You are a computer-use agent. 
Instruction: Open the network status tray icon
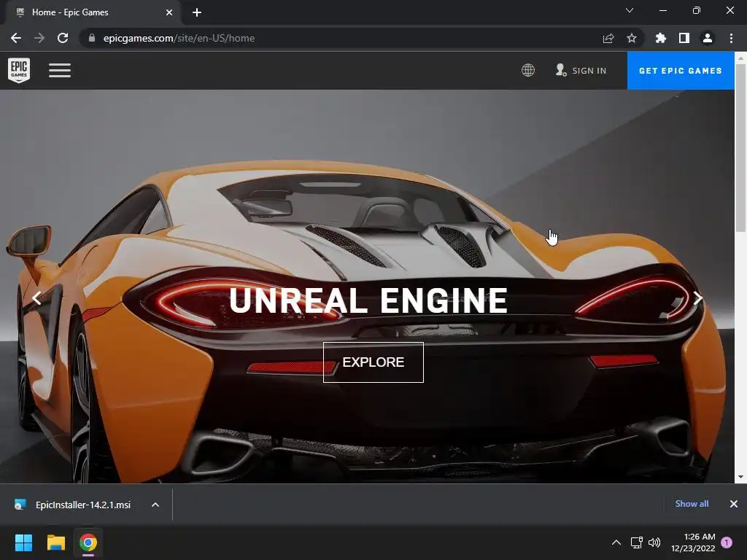click(636, 542)
